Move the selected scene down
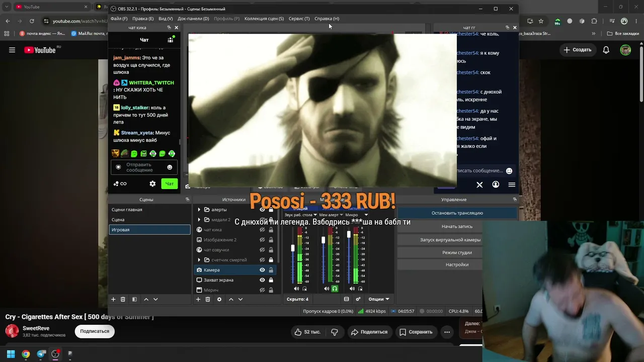Image resolution: width=644 pixels, height=362 pixels. pos(155,299)
